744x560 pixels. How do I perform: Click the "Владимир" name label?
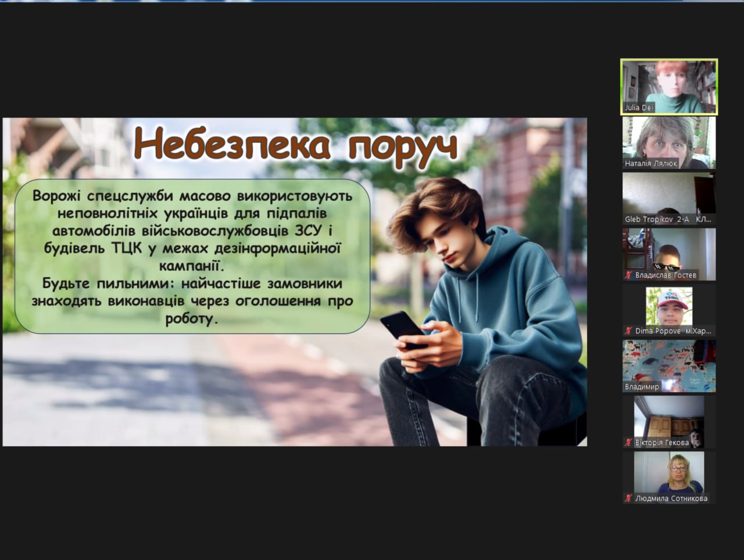pos(642,387)
